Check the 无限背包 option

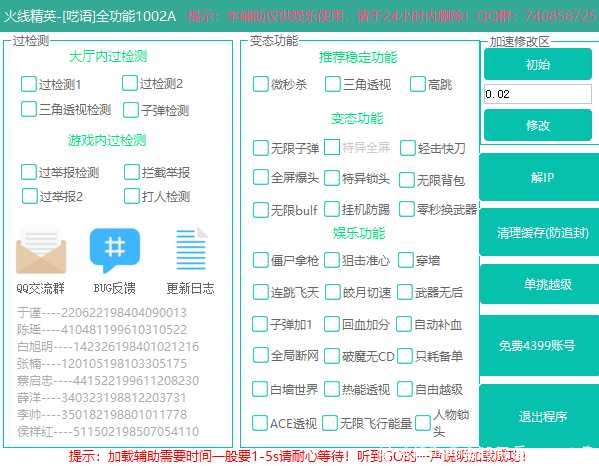[406, 180]
